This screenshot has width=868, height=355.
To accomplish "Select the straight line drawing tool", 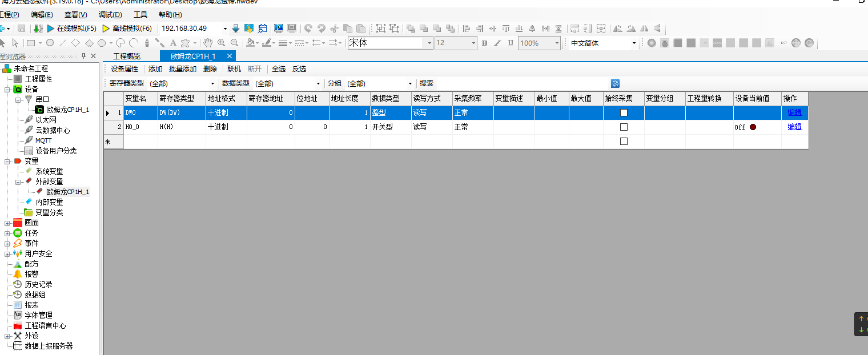I will 63,43.
